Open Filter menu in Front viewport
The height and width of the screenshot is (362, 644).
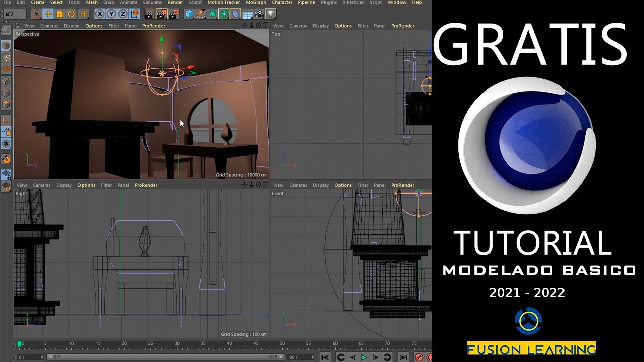tap(363, 185)
